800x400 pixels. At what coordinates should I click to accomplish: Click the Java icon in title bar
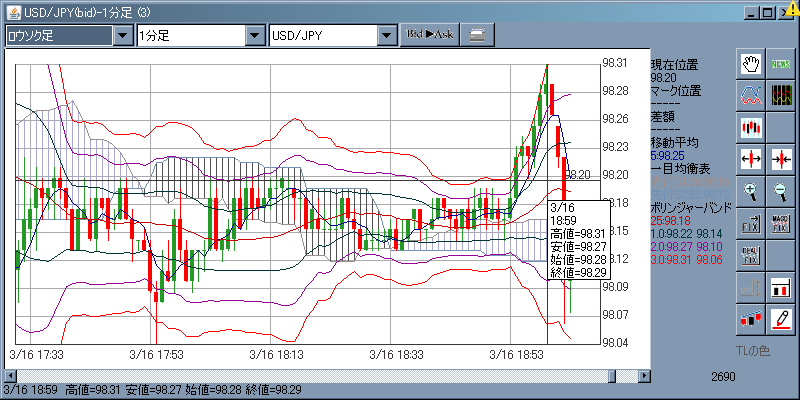coord(16,12)
